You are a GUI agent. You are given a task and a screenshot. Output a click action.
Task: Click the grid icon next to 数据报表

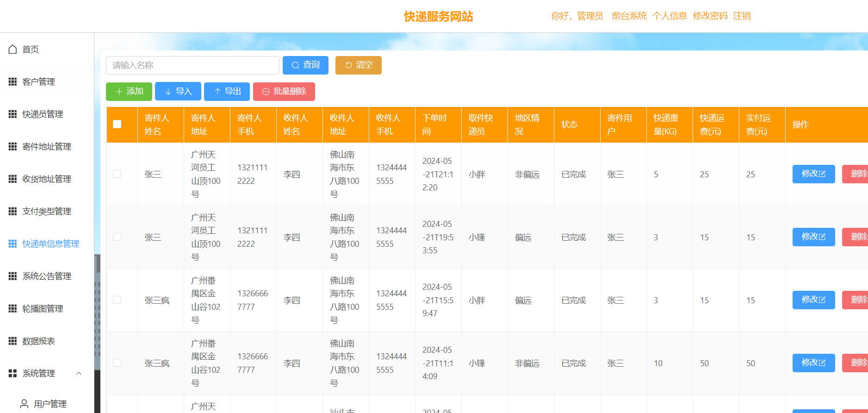12,341
